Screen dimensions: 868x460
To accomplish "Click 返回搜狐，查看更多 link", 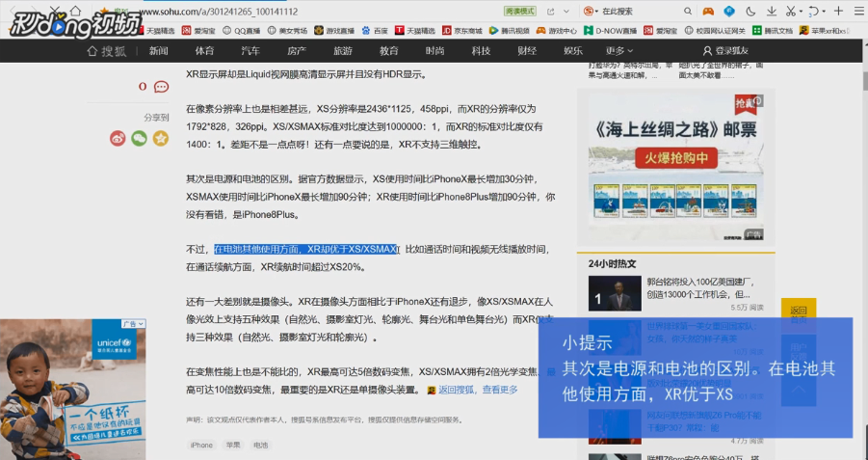I will pos(478,390).
